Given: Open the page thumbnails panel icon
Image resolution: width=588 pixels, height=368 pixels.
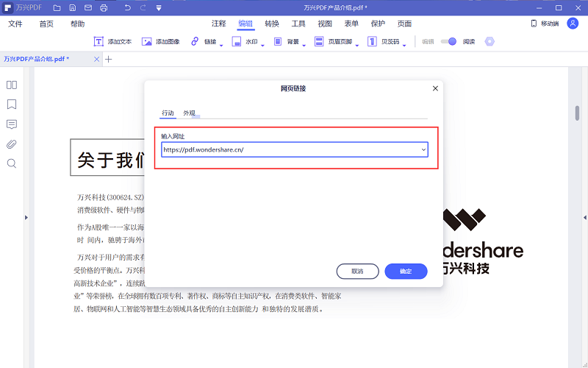Looking at the screenshot, I should tap(12, 85).
